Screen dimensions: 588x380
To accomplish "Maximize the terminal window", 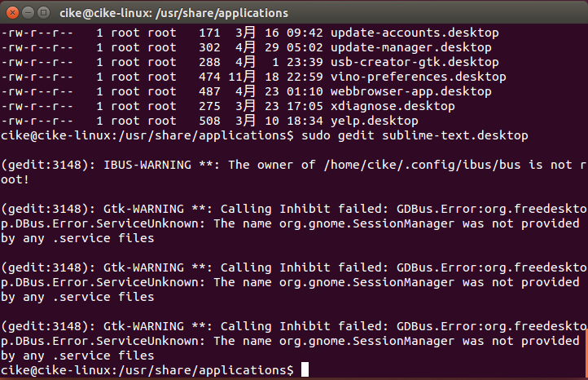I will (42, 13).
